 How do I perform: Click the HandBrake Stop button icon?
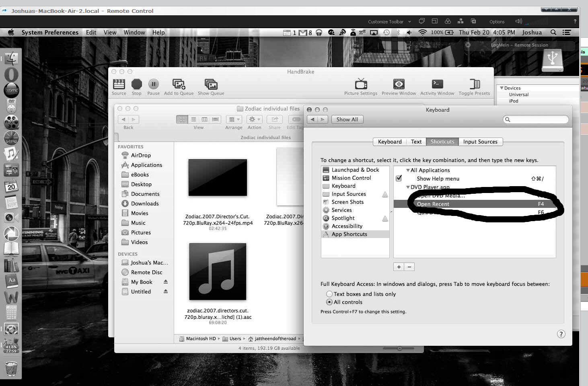coord(137,84)
